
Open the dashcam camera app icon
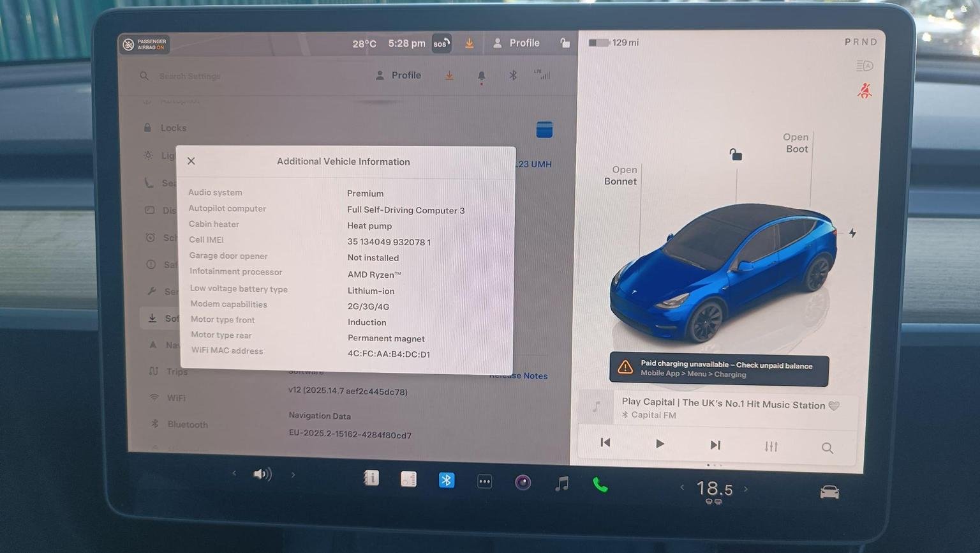pyautogui.click(x=523, y=482)
